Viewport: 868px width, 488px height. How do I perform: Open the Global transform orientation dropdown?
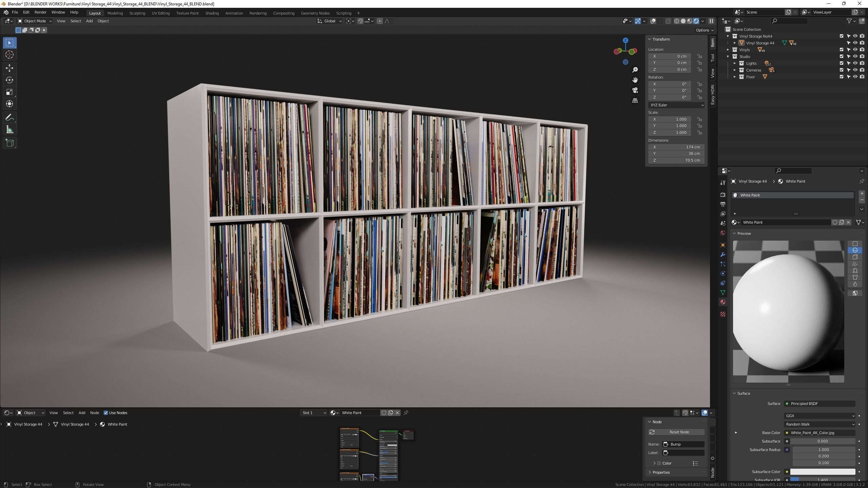coord(329,21)
